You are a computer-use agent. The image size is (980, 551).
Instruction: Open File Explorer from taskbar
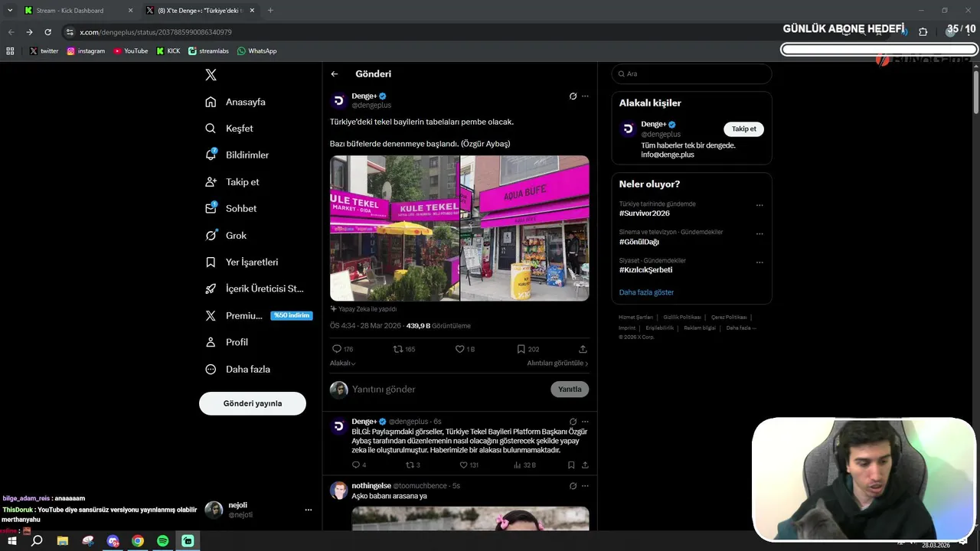63,541
